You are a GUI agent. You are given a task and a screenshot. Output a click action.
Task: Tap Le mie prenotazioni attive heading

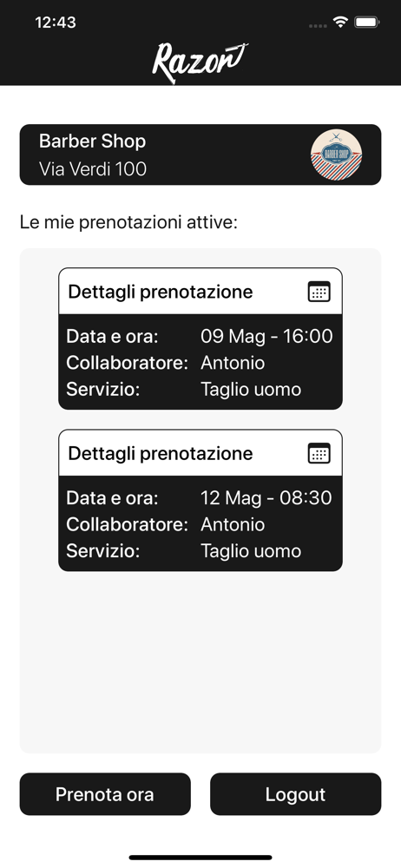pos(128,222)
